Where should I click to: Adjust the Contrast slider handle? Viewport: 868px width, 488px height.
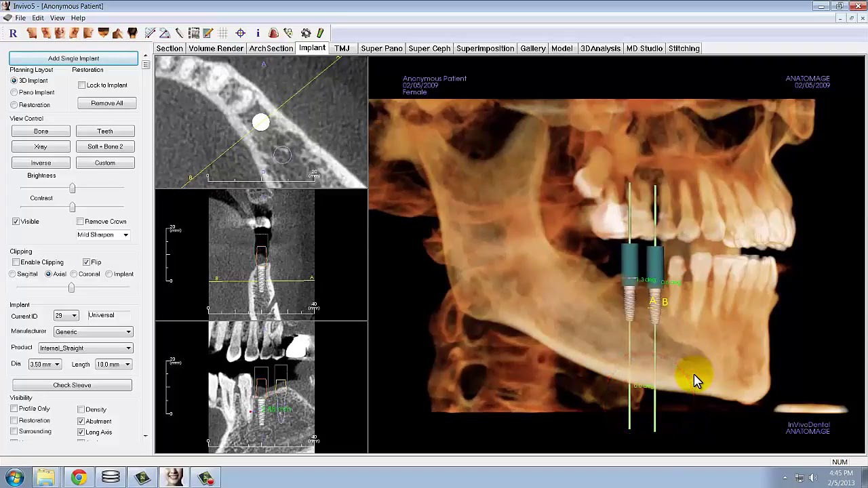pyautogui.click(x=72, y=207)
